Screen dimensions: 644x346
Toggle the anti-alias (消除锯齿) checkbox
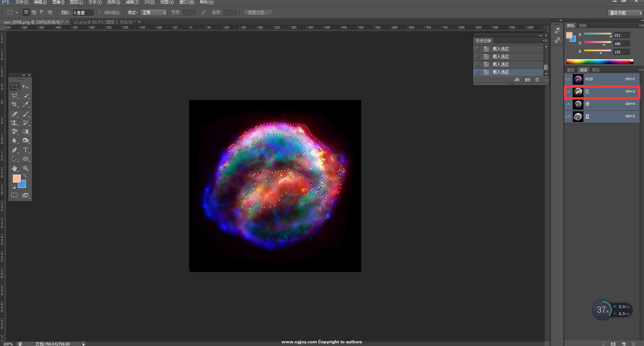tap(100, 12)
